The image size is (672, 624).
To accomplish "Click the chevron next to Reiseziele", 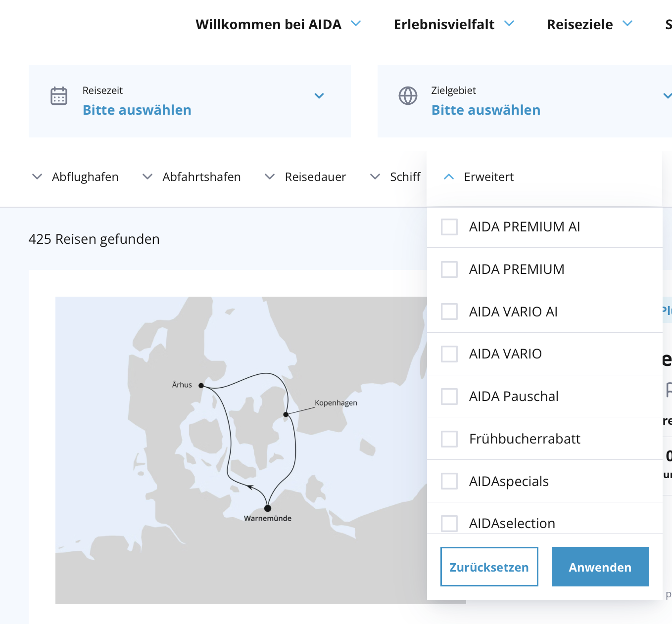I will coord(627,23).
